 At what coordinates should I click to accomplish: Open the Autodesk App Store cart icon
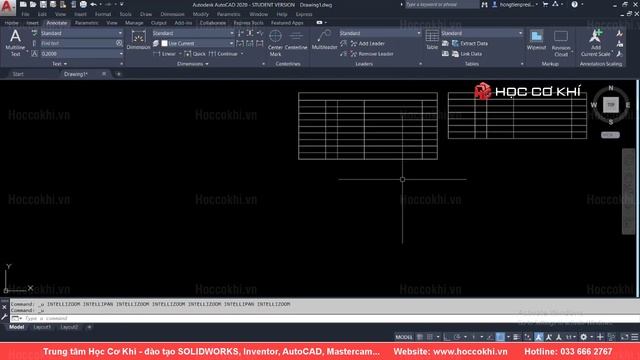click(x=545, y=4)
